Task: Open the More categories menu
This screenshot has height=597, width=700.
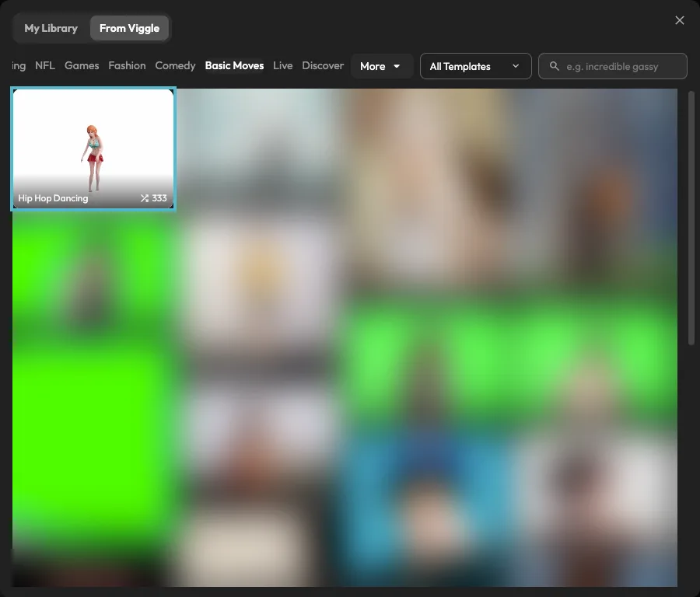Action: coord(381,66)
